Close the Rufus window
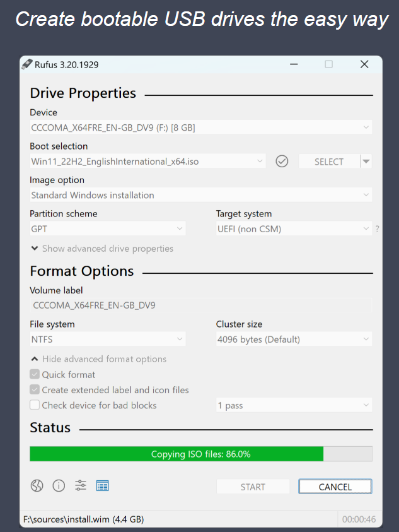 364,64
